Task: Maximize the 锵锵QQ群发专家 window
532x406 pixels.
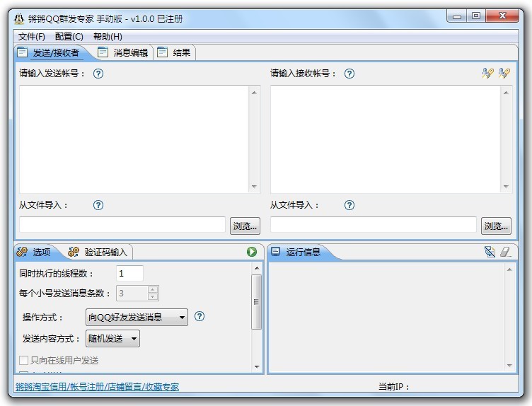Action: [476, 16]
